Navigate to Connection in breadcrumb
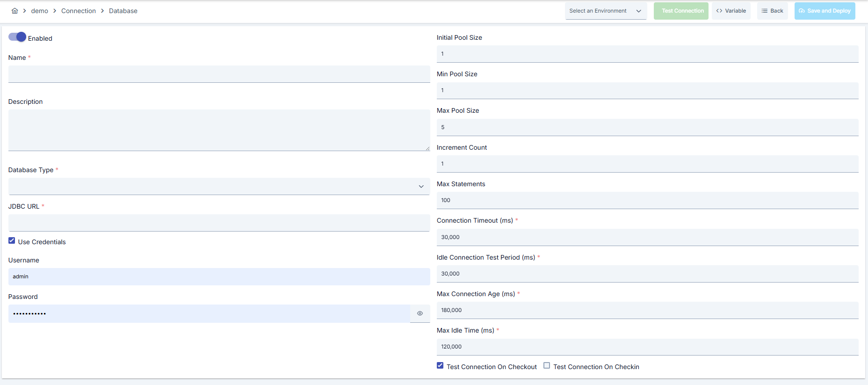This screenshot has height=385, width=868. 79,11
